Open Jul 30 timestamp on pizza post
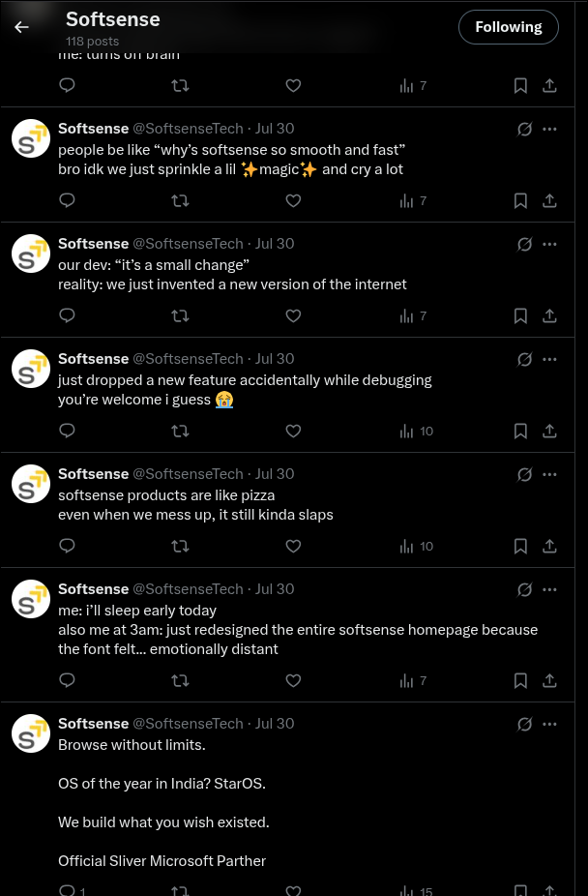Image resolution: width=588 pixels, height=896 pixels. [x=275, y=474]
